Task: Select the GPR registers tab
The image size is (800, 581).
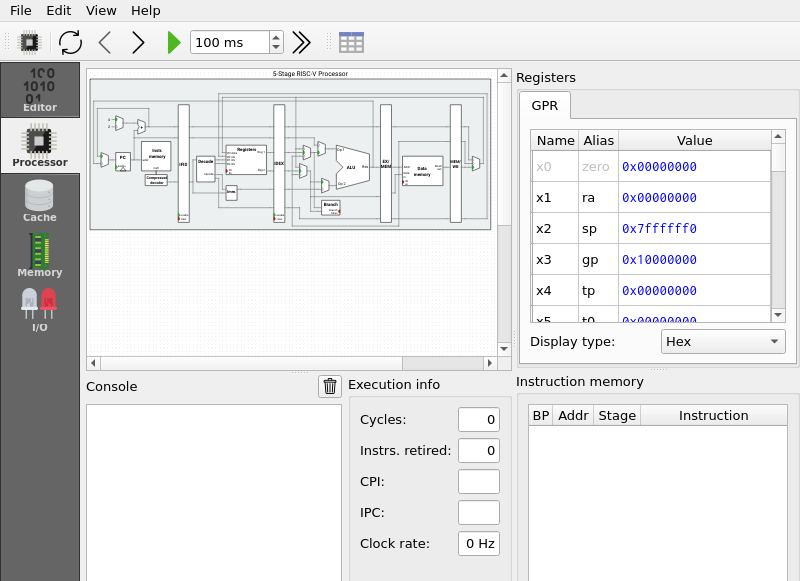Action: (x=544, y=106)
